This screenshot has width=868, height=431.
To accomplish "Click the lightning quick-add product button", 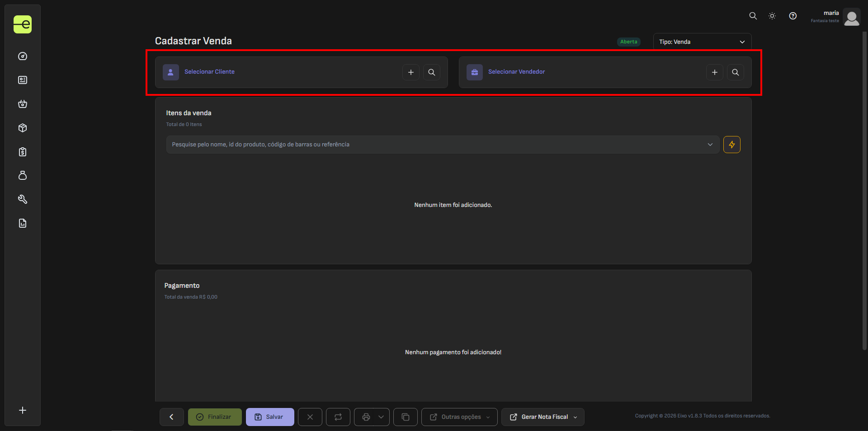I will pyautogui.click(x=732, y=145).
